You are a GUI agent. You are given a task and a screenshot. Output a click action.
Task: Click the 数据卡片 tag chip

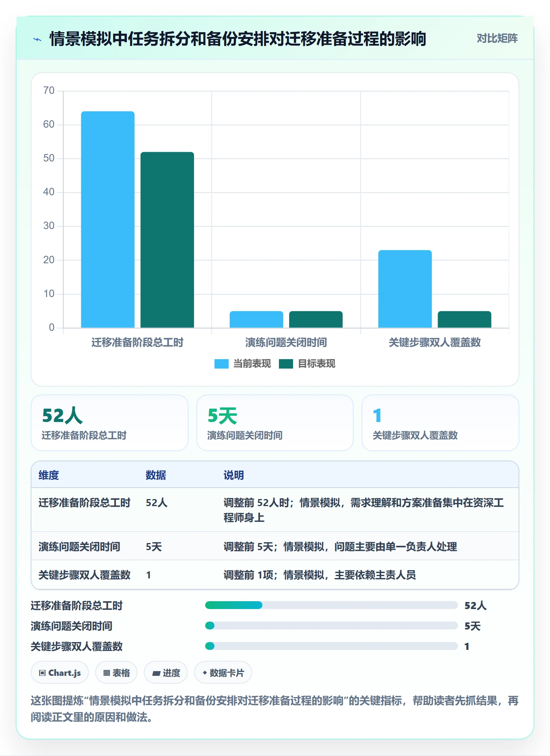[223, 673]
